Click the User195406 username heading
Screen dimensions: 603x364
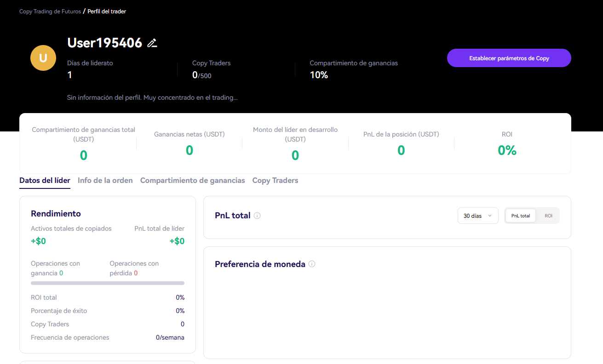coord(105,43)
